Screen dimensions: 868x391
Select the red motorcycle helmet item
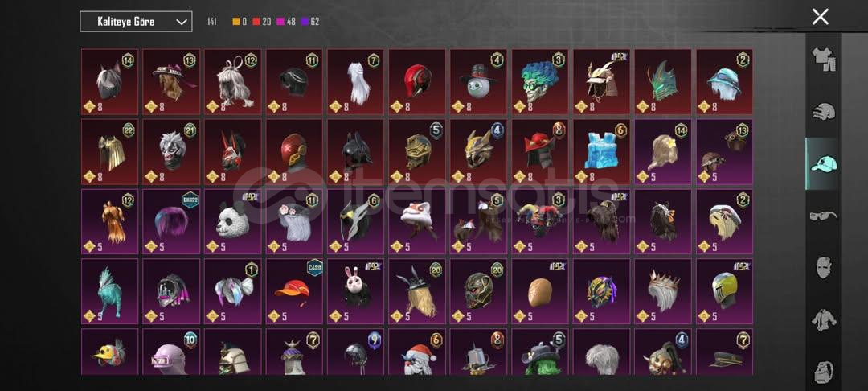(417, 82)
